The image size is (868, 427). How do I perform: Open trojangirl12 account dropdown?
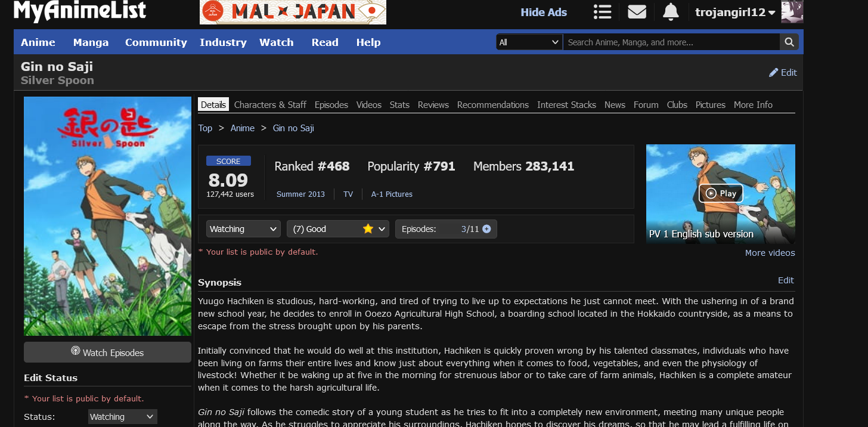click(x=735, y=13)
